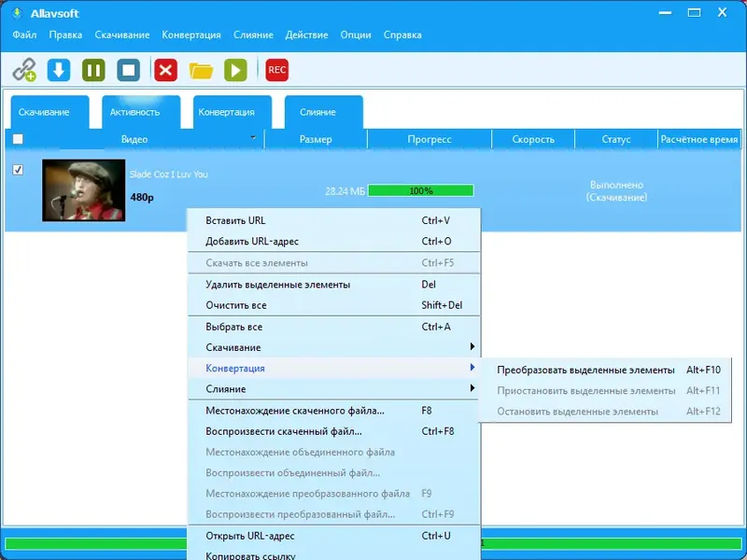Click the red X delete icon
The width and height of the screenshot is (747, 560).
tap(165, 69)
